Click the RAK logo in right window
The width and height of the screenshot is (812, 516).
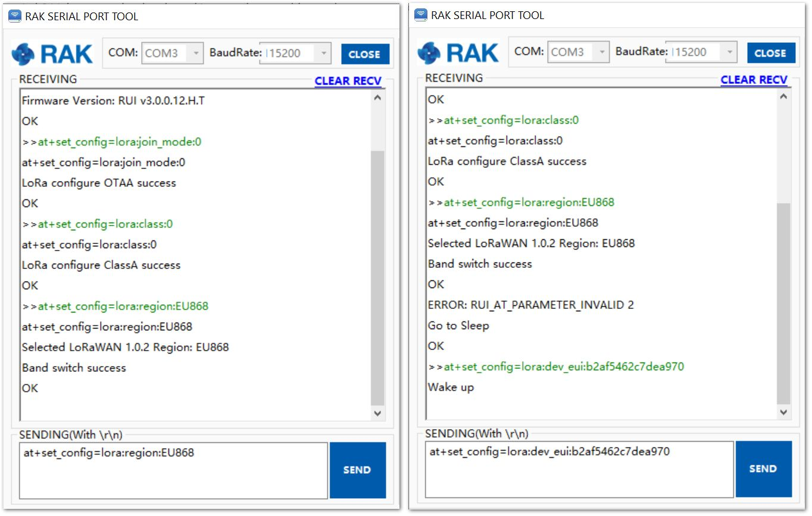point(458,52)
